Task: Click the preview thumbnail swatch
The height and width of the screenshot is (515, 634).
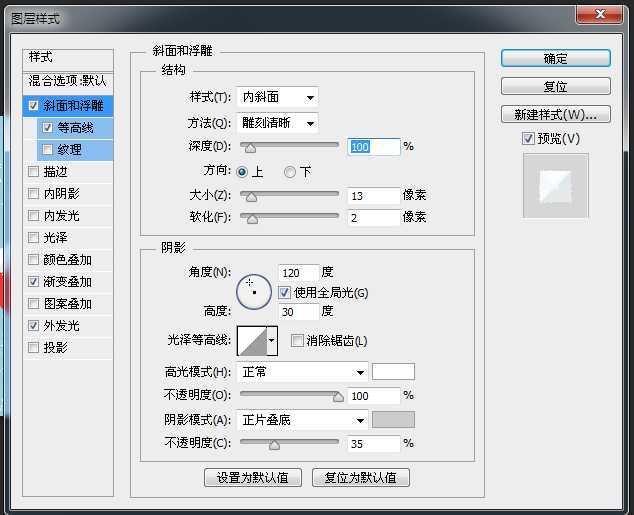Action: pos(556,186)
